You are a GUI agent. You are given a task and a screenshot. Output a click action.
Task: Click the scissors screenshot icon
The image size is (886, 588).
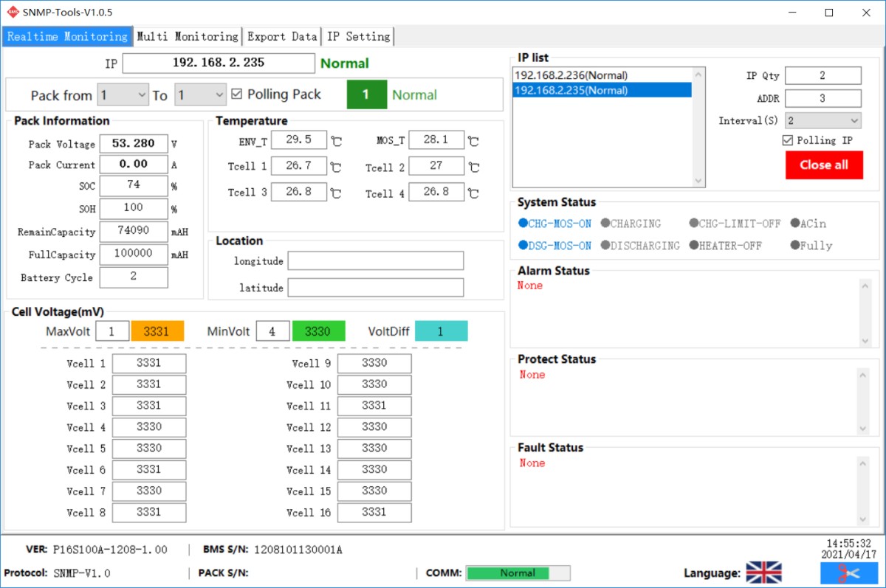coord(849,573)
